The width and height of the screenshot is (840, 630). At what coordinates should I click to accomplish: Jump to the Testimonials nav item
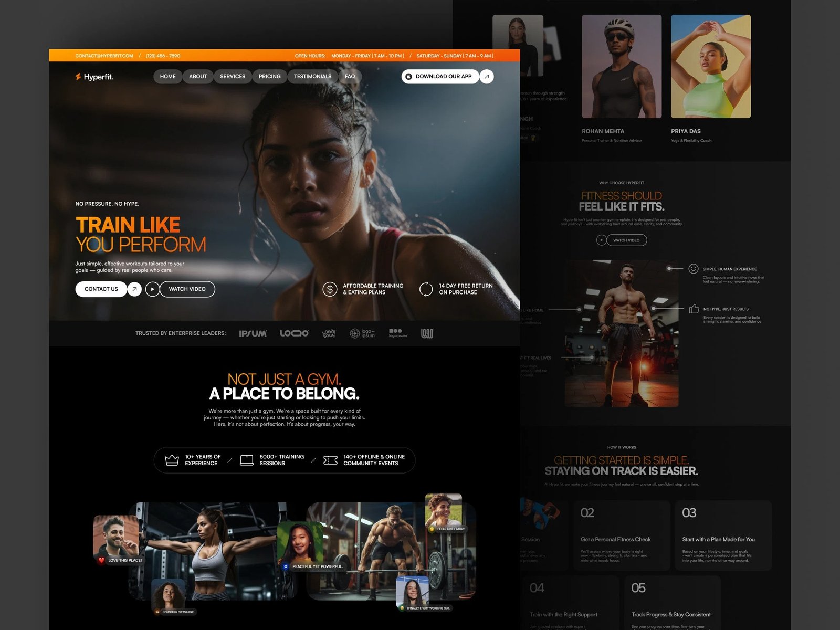(313, 77)
